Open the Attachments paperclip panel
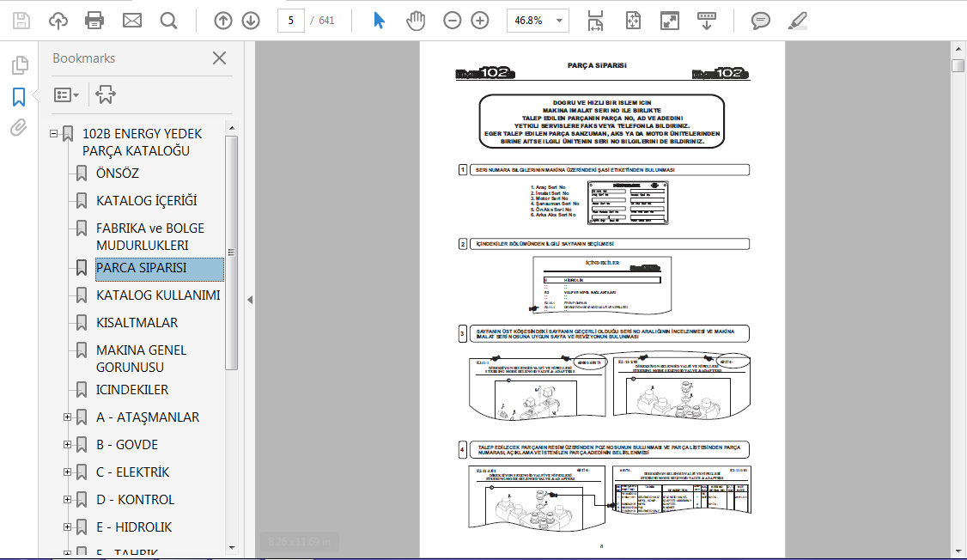 click(19, 128)
